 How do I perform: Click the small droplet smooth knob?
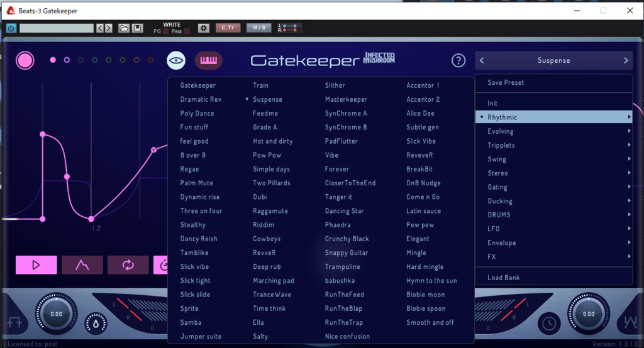(x=96, y=324)
